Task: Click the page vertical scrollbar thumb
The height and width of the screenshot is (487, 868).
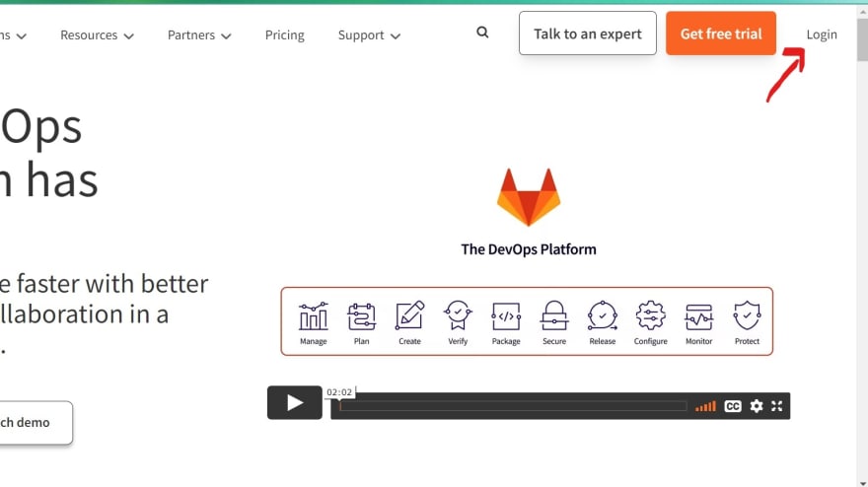Action: pyautogui.click(x=862, y=38)
